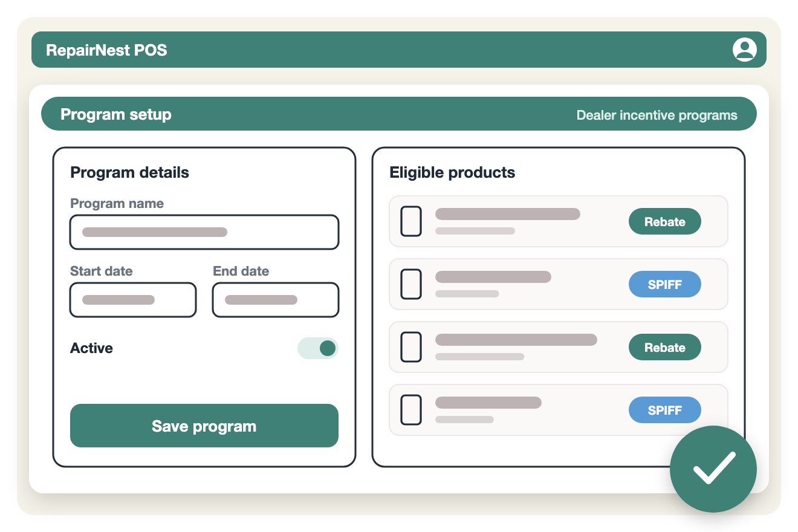The height and width of the screenshot is (532, 798).
Task: Tick the checkbox in the second eligible product row
Action: pyautogui.click(x=411, y=284)
